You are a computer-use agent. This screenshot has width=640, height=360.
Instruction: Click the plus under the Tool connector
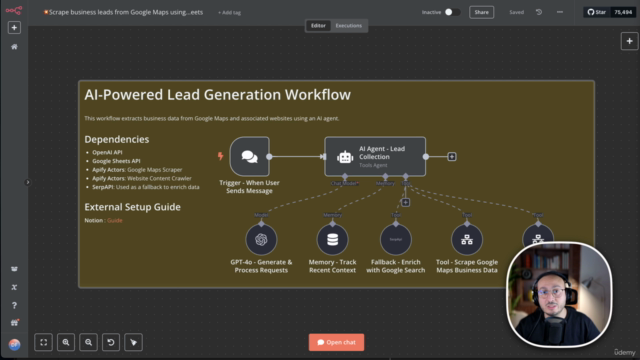[405, 202]
